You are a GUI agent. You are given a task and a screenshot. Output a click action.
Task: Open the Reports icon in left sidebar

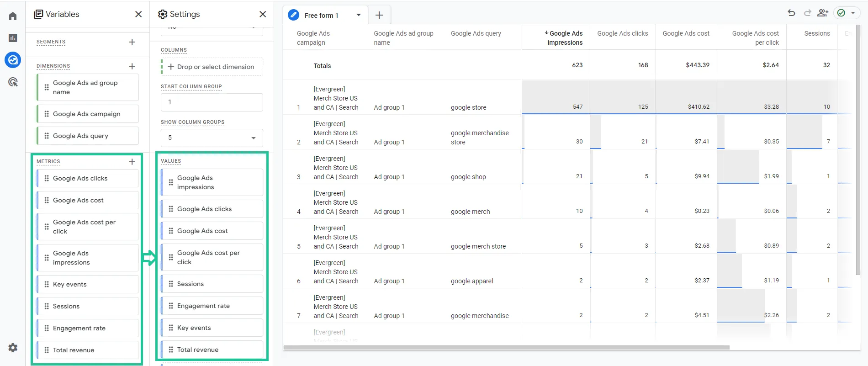pos(13,38)
